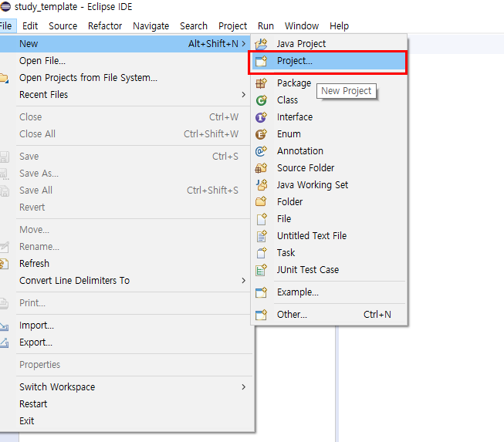This screenshot has height=442, width=504.
Task: Open the Source menu
Action: pos(63,26)
